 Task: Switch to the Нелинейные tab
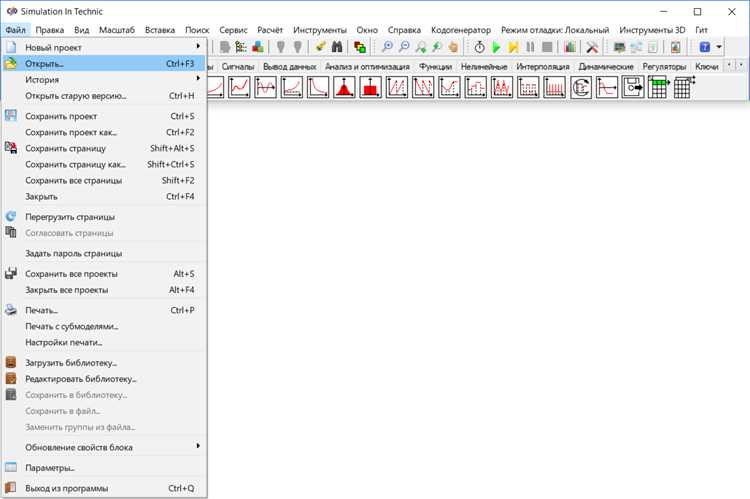[x=484, y=67]
